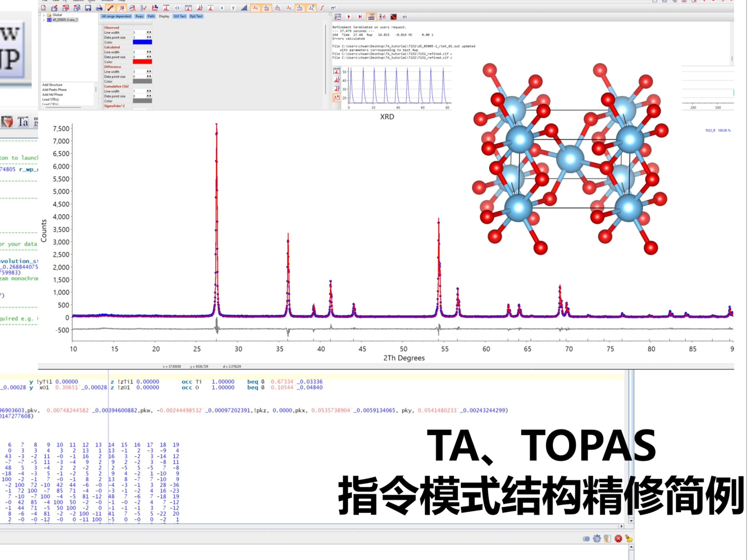Adjust Observed Data point size stepper arrows
Screen dimensions: 747x560
point(149,37)
